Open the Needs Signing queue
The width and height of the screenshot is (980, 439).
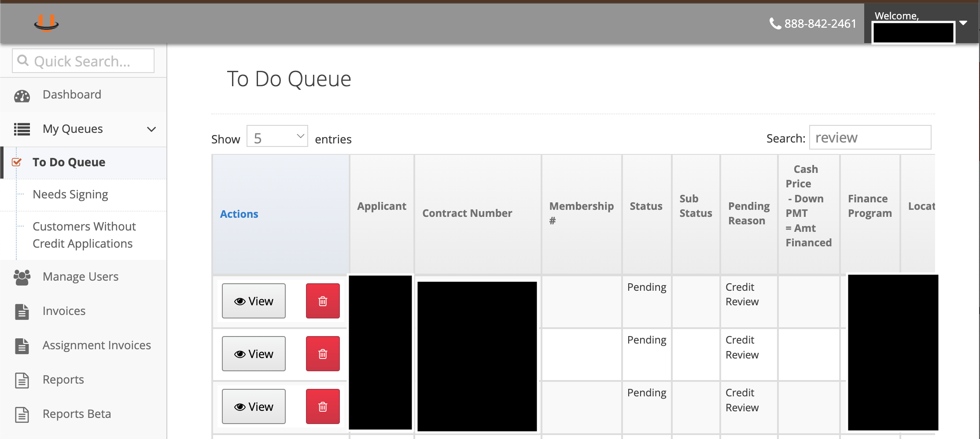tap(70, 194)
